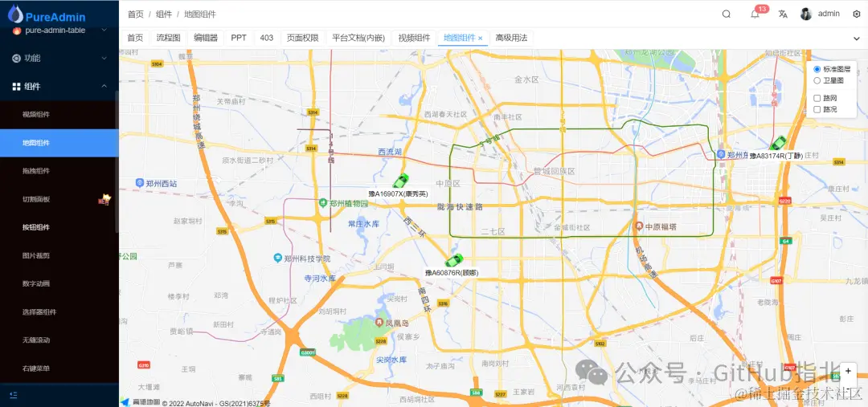The width and height of the screenshot is (868, 407).
Task: Click the 组件 grid icon in sidebar
Action: pyautogui.click(x=16, y=86)
